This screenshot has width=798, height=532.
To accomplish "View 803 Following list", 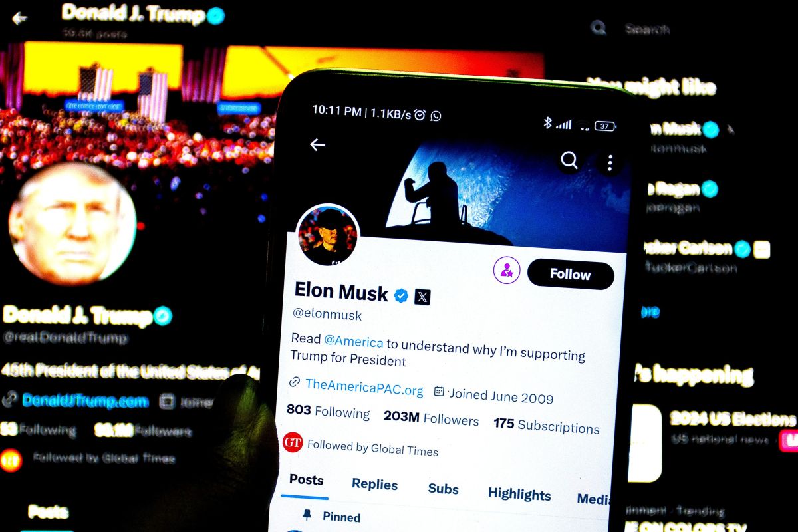I will click(x=328, y=412).
